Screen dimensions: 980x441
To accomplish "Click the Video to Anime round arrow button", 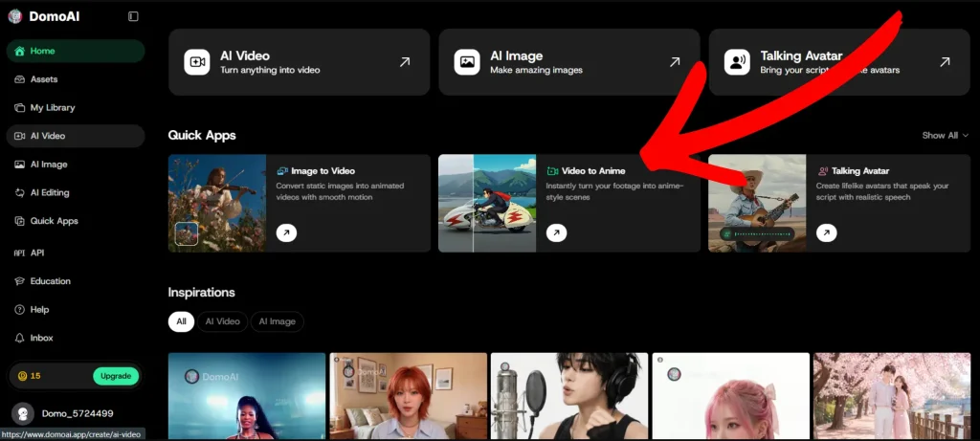I will point(556,233).
